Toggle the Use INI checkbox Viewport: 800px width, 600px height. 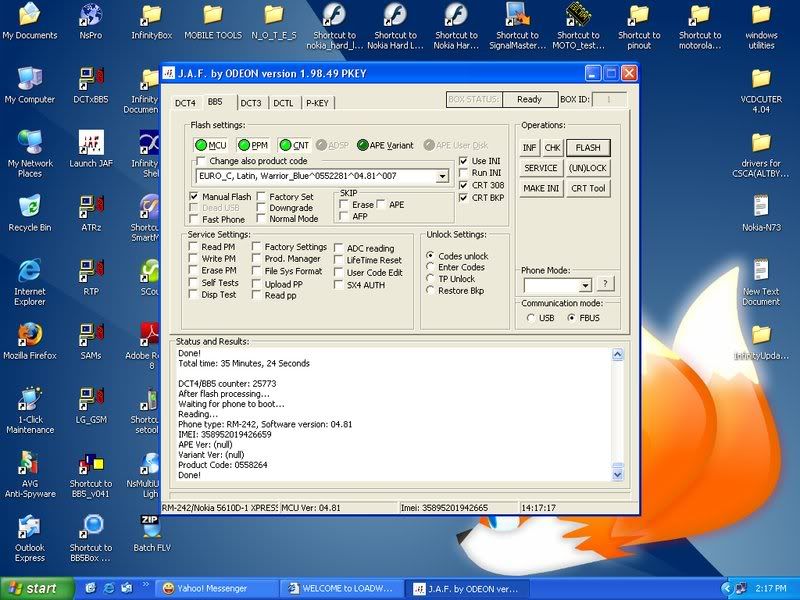click(x=463, y=161)
